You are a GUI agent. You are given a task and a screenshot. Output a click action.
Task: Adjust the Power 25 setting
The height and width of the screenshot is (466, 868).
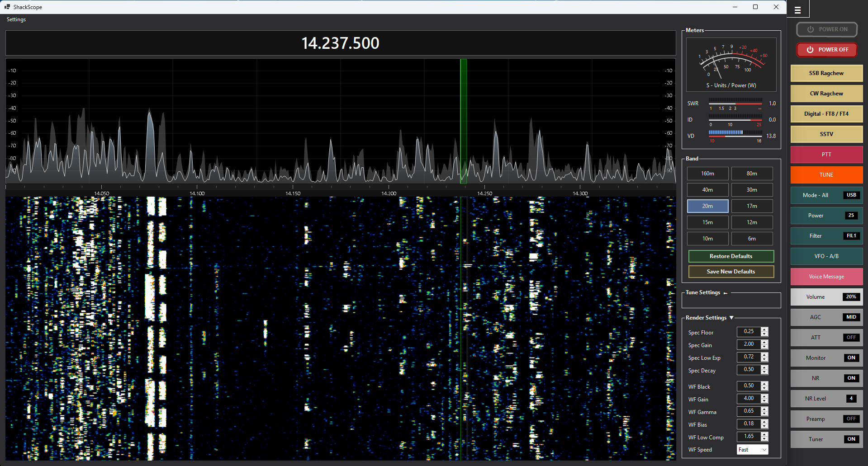tap(826, 216)
